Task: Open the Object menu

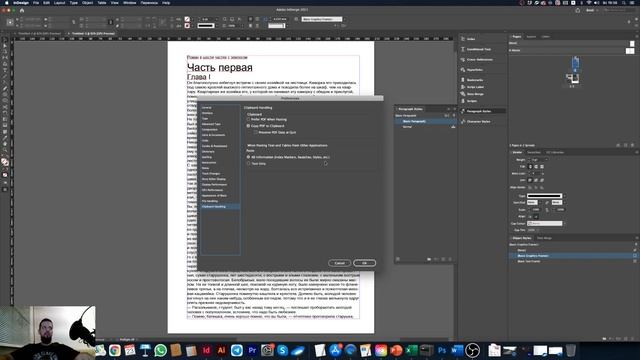Action: tap(87, 2)
